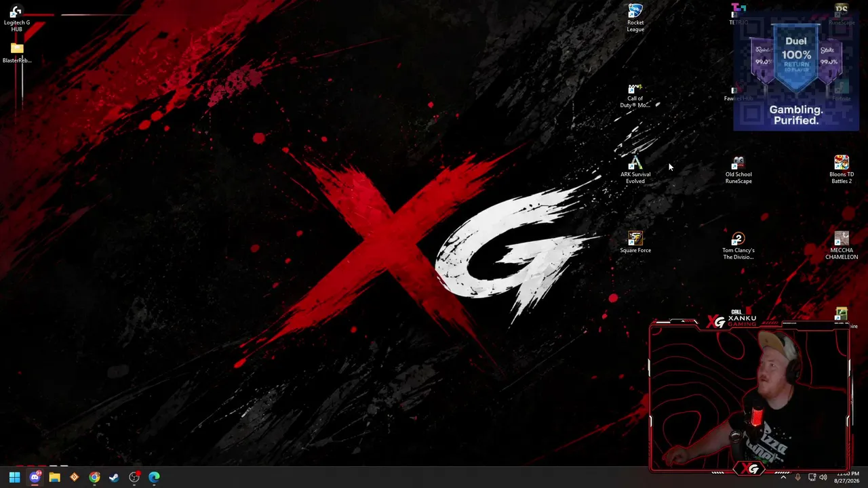Open the orange diamond app on taskbar
The width and height of the screenshot is (868, 488).
pos(74,477)
